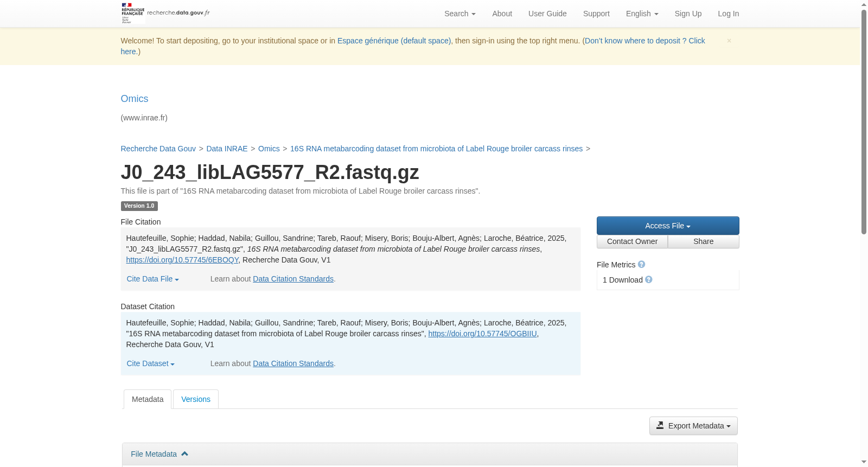Screen dimensions: 868x467
Task: Open Data Citation Standards under Dataset Citation
Action: [293, 363]
